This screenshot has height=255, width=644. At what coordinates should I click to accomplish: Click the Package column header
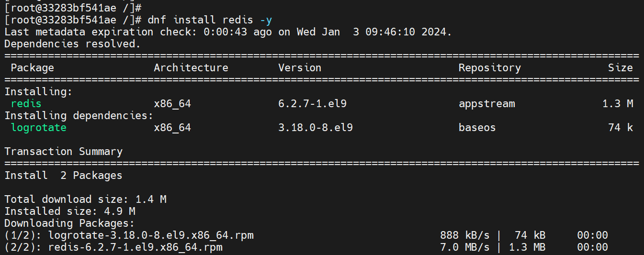tap(32, 68)
